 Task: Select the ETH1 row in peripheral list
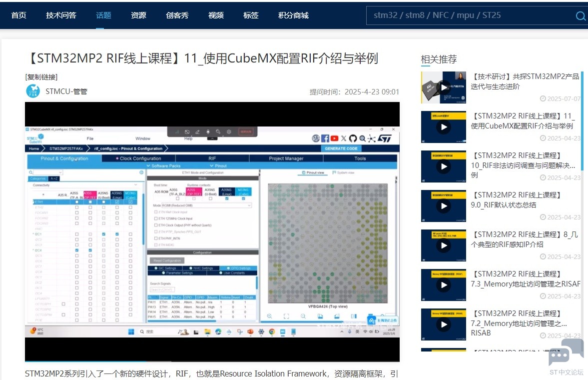pos(85,202)
